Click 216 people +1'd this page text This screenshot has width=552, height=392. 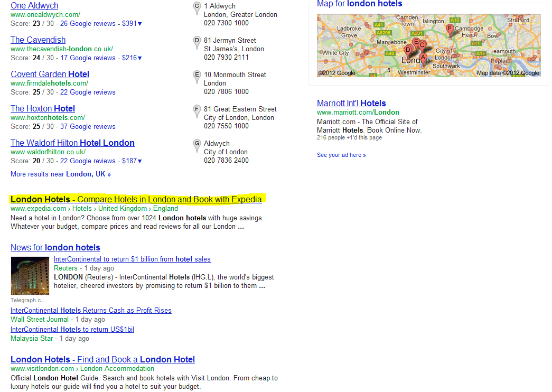(x=349, y=138)
